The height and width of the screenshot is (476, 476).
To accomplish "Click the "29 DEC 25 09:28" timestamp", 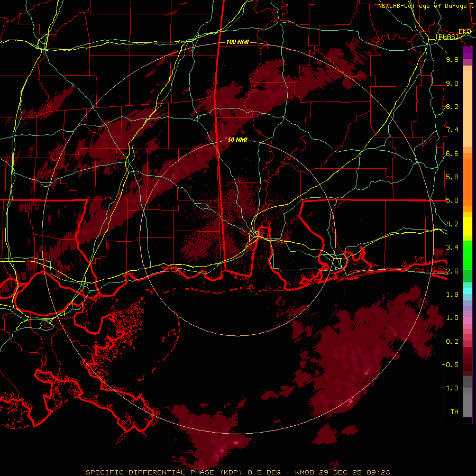I will tap(354, 472).
